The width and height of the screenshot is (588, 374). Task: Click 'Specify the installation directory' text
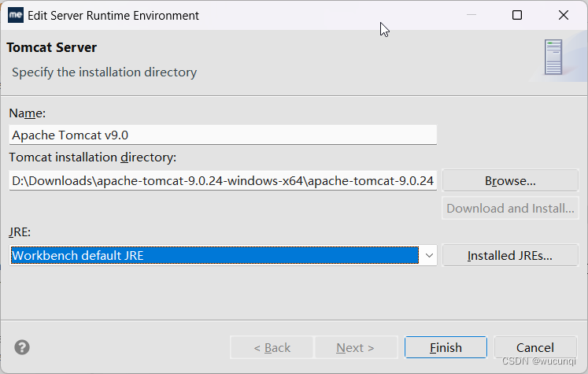[104, 72]
